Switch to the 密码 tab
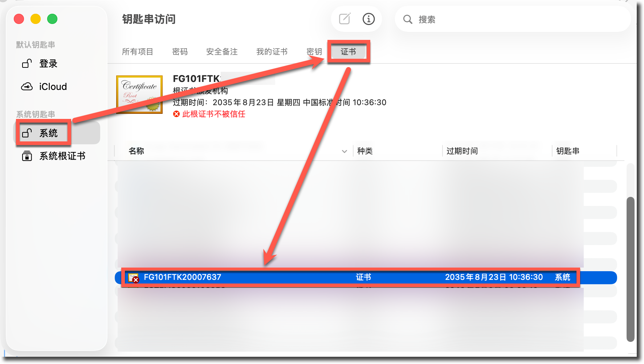Viewport: 644px width, 364px height. coord(180,52)
